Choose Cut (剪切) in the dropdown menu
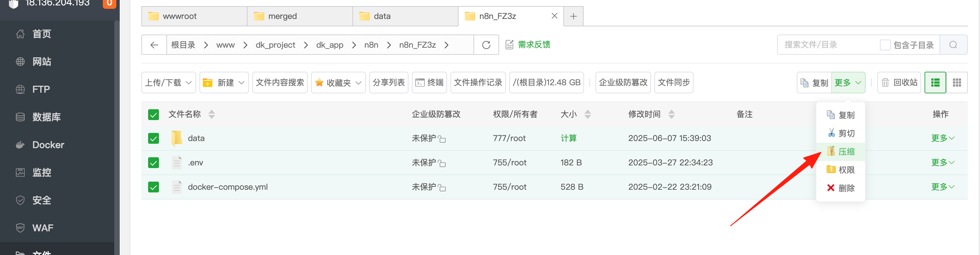The height and width of the screenshot is (255, 980). [840, 133]
